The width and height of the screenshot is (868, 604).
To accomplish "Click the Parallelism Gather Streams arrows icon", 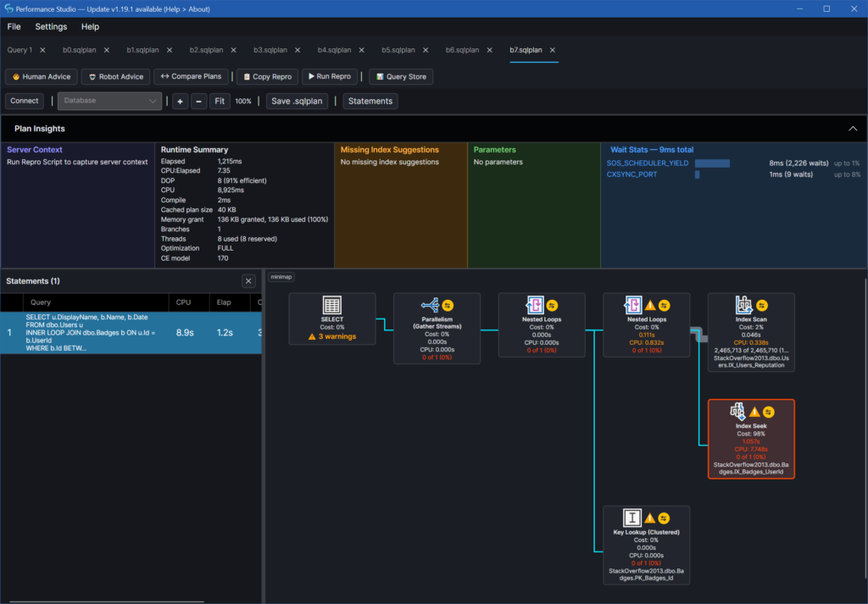I will (430, 305).
